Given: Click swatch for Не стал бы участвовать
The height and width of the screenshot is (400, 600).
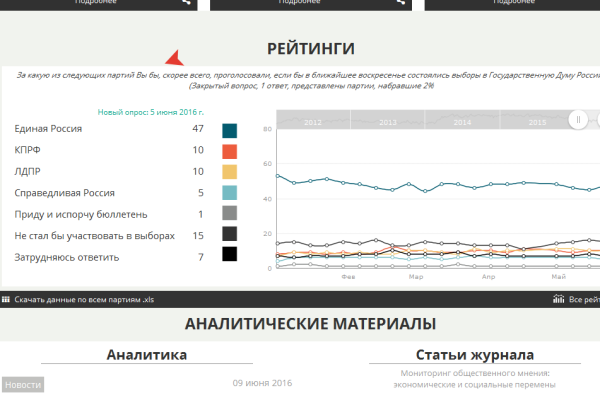Looking at the screenshot, I should pyautogui.click(x=230, y=233).
